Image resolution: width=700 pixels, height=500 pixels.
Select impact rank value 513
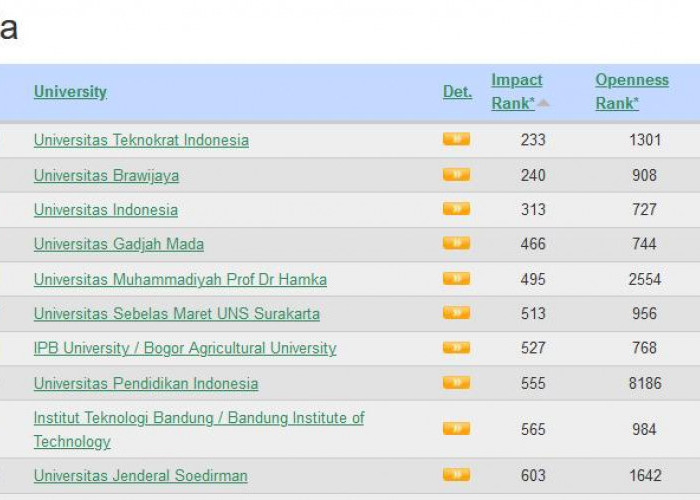pyautogui.click(x=533, y=313)
